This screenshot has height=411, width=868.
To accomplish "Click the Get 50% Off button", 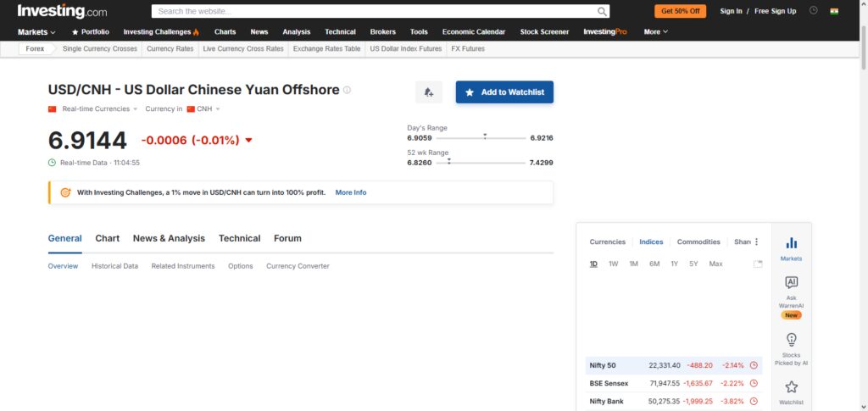I will (680, 11).
